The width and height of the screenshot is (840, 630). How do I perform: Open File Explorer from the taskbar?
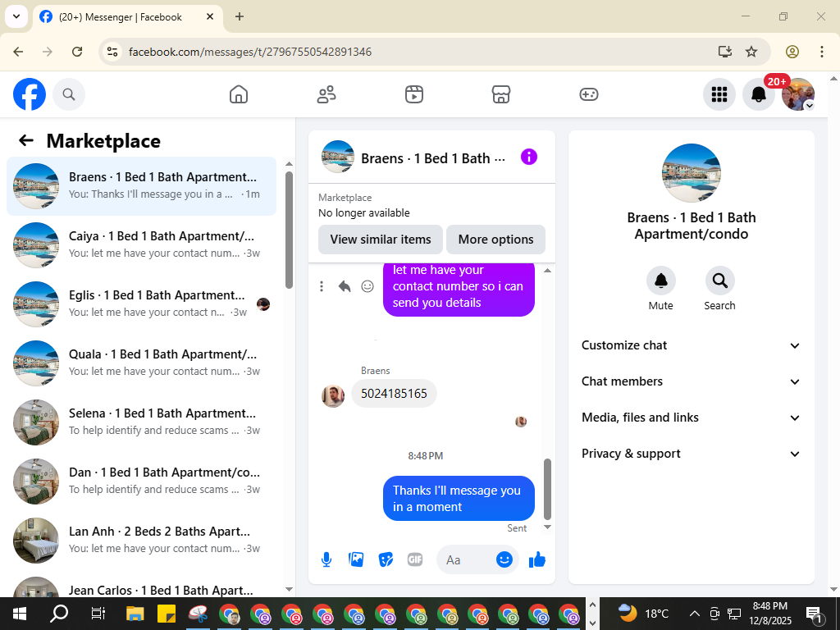point(135,614)
